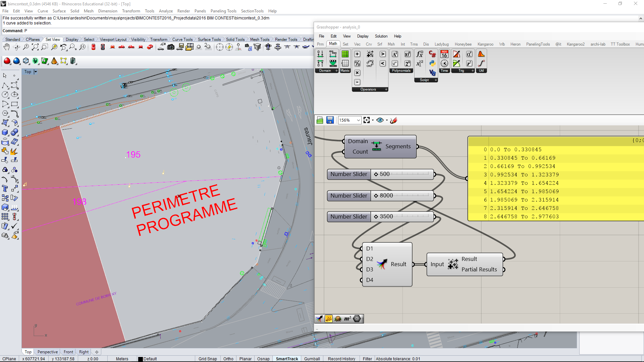Click the Record History button
Screen dimensions: 644x362
[341, 359]
